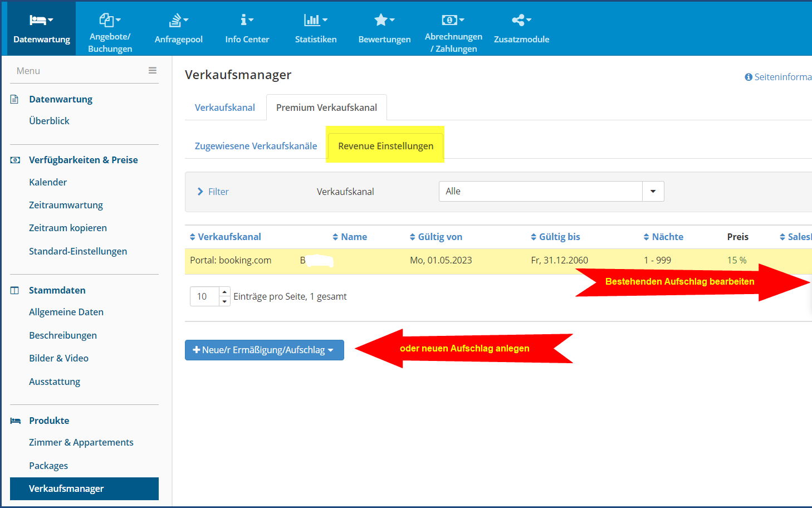The height and width of the screenshot is (508, 812).
Task: Open Überblick in the sidebar
Action: click(x=49, y=121)
